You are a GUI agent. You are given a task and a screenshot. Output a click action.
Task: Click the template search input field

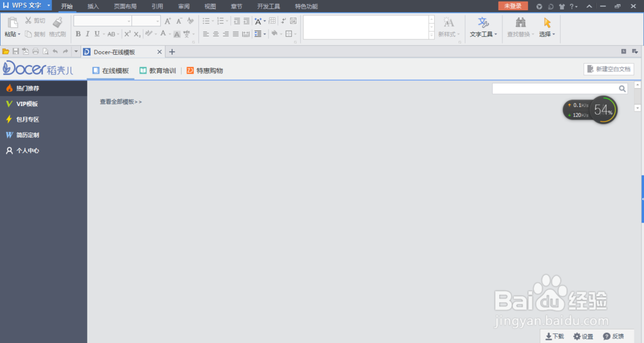tap(555, 89)
